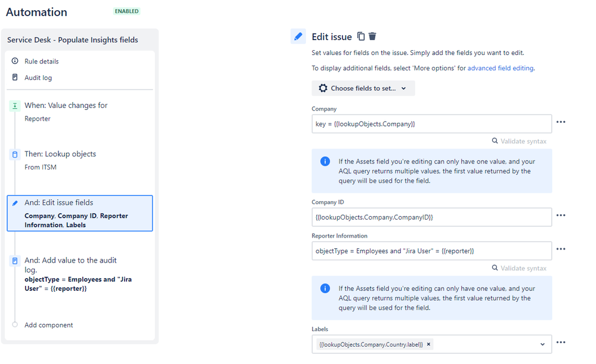Click the From ITSM text

pyautogui.click(x=41, y=167)
